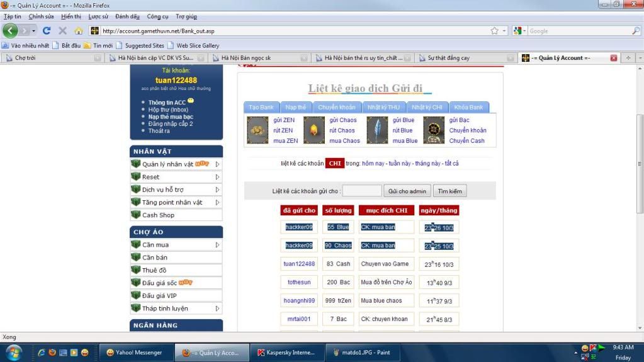Switch to the Chợ trời tab
The height and width of the screenshot is (362, 644).
(52, 58)
